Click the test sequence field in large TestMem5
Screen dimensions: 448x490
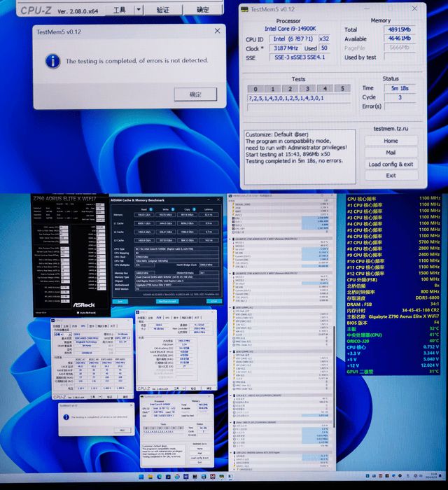coord(299,99)
